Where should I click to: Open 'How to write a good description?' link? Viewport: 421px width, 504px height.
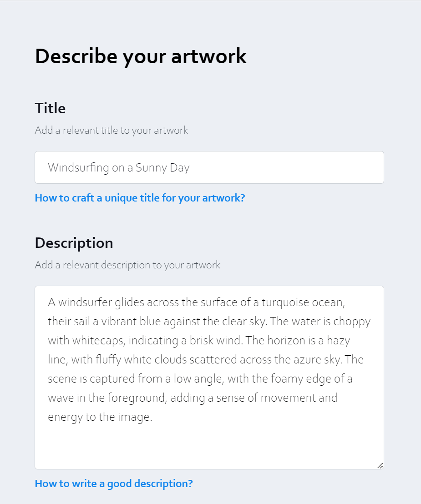[x=114, y=484]
